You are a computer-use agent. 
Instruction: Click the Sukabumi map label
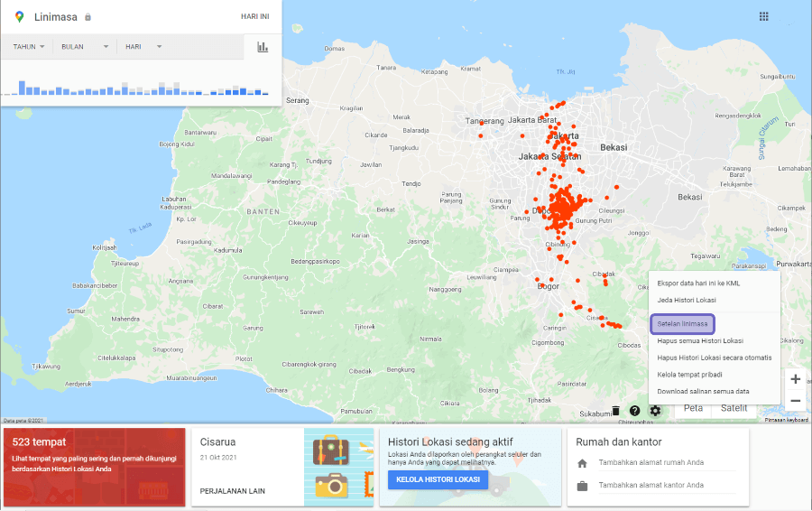pos(595,414)
